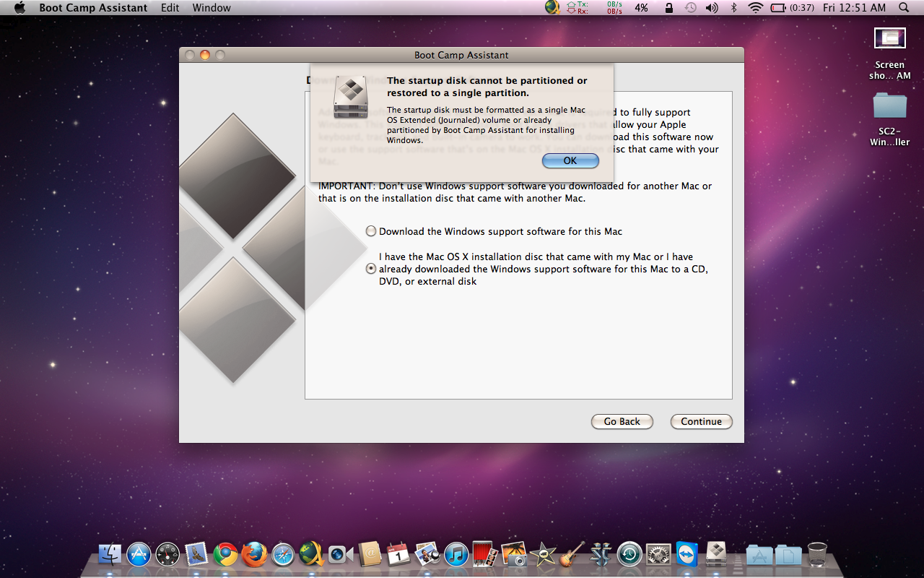The width and height of the screenshot is (924, 578).
Task: Click the Boot Camp Assistant window title
Action: pos(461,55)
